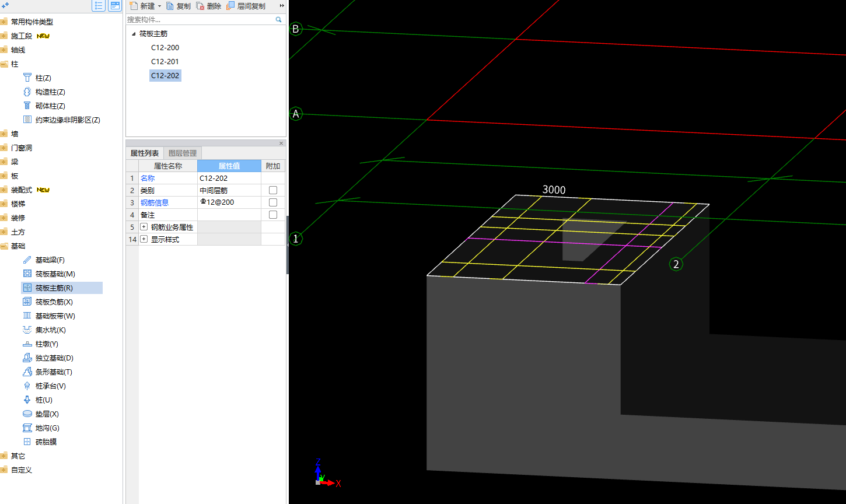
Task: Expand 梁 folder
Action: pyautogui.click(x=4, y=162)
